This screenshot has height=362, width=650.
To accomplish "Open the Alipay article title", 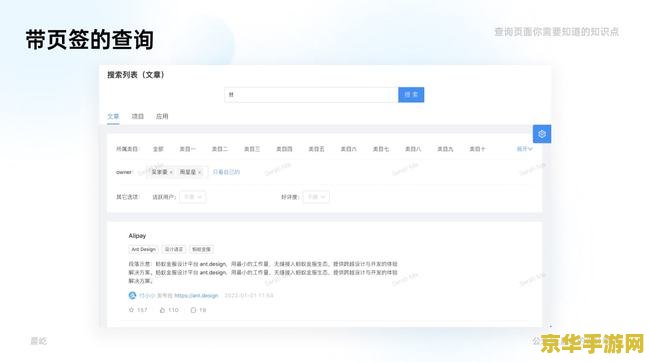I will (x=137, y=236).
